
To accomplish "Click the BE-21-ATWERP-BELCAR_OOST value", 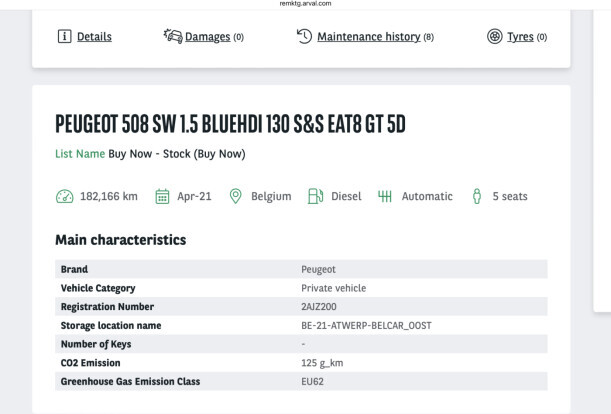I will (366, 326).
